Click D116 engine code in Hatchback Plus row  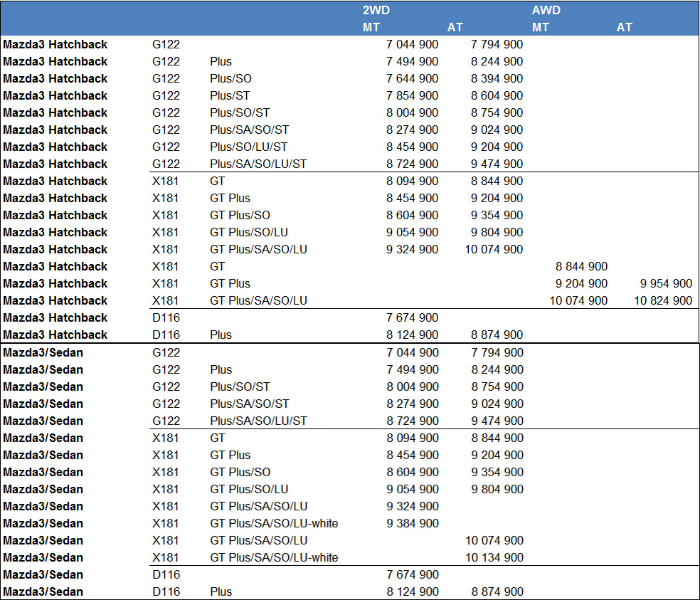pyautogui.click(x=166, y=335)
